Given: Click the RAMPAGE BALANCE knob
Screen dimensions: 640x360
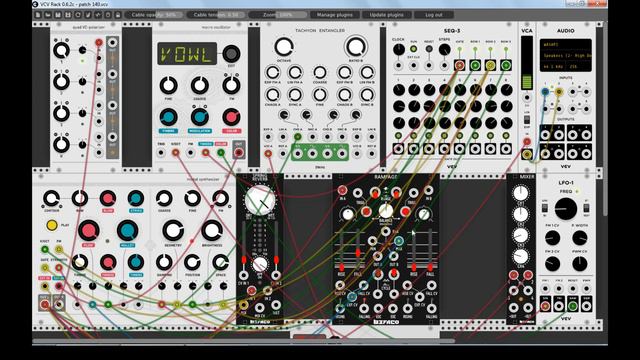Looking at the screenshot, I should (x=386, y=211).
